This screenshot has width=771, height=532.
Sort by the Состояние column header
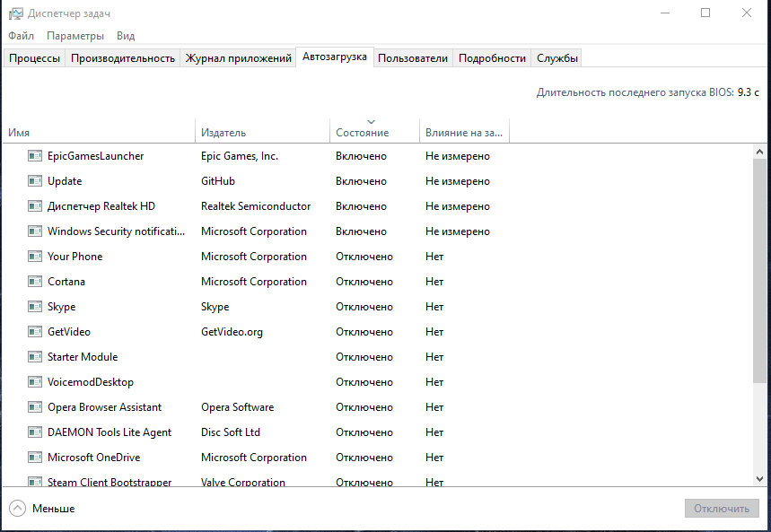(374, 132)
